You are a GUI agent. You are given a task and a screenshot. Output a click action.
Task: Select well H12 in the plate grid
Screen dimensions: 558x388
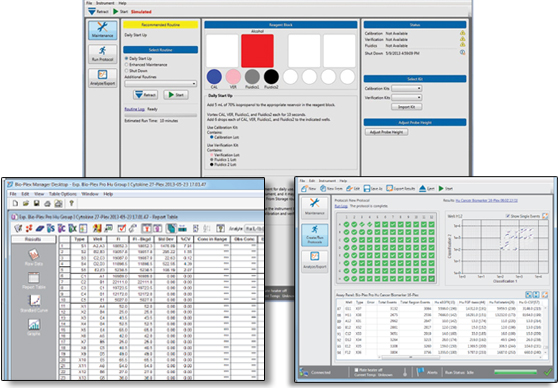coord(431,279)
